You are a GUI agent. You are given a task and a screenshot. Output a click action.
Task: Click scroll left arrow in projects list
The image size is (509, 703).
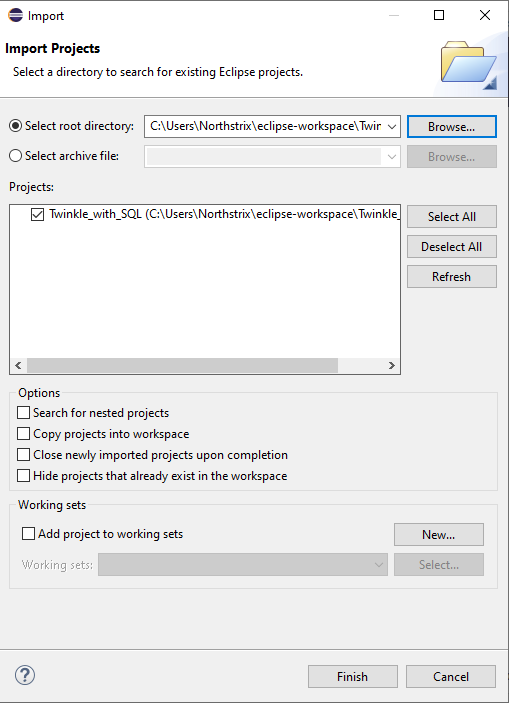point(18,365)
